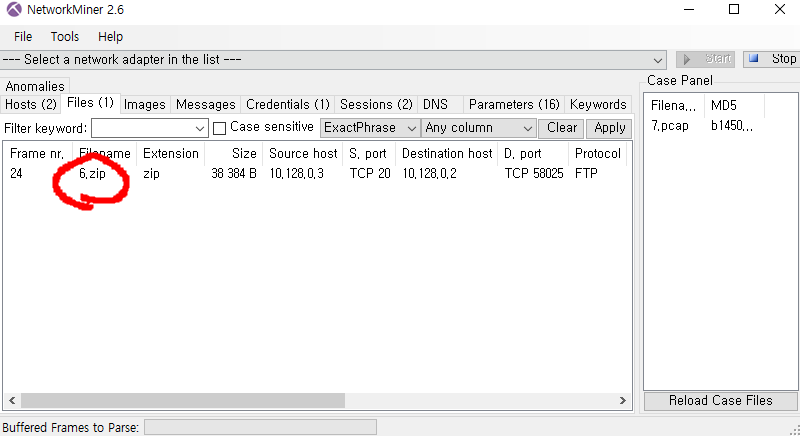Switch to the Anomalies tab
800x436 pixels.
click(35, 86)
